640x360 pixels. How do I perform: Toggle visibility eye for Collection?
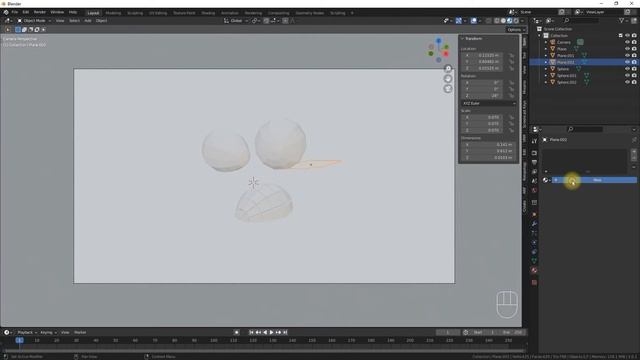point(627,36)
